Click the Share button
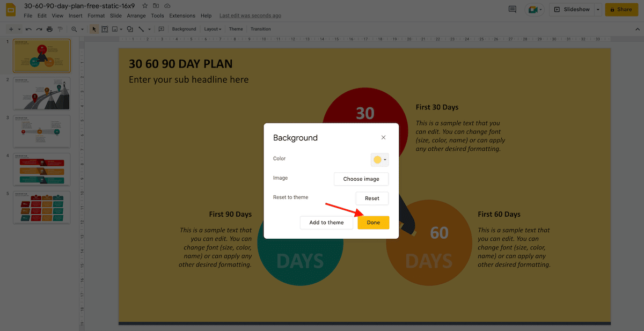This screenshot has width=644, height=331. [621, 9]
